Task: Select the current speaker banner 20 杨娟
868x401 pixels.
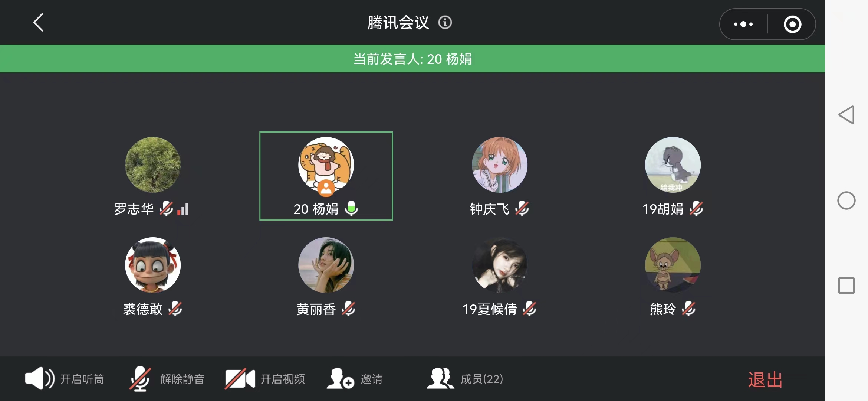Action: pos(412,59)
